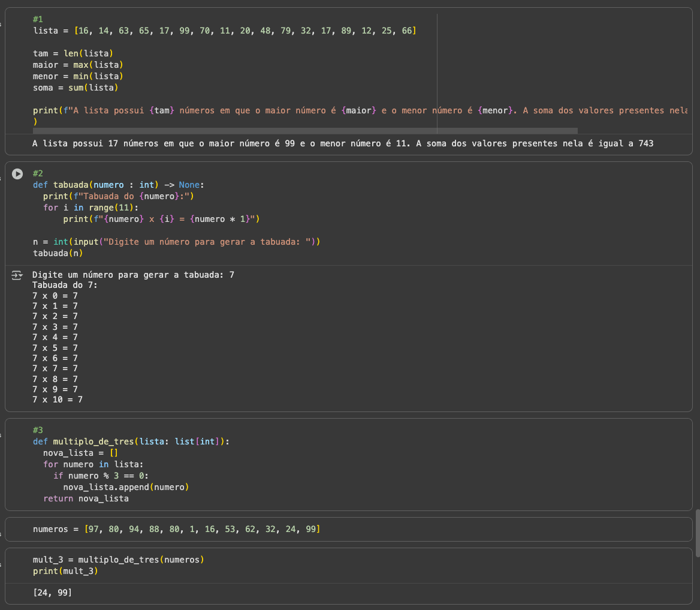Click the notebook's vertical scrollbar thumb
This screenshot has width=700, height=610.
pyautogui.click(x=697, y=533)
